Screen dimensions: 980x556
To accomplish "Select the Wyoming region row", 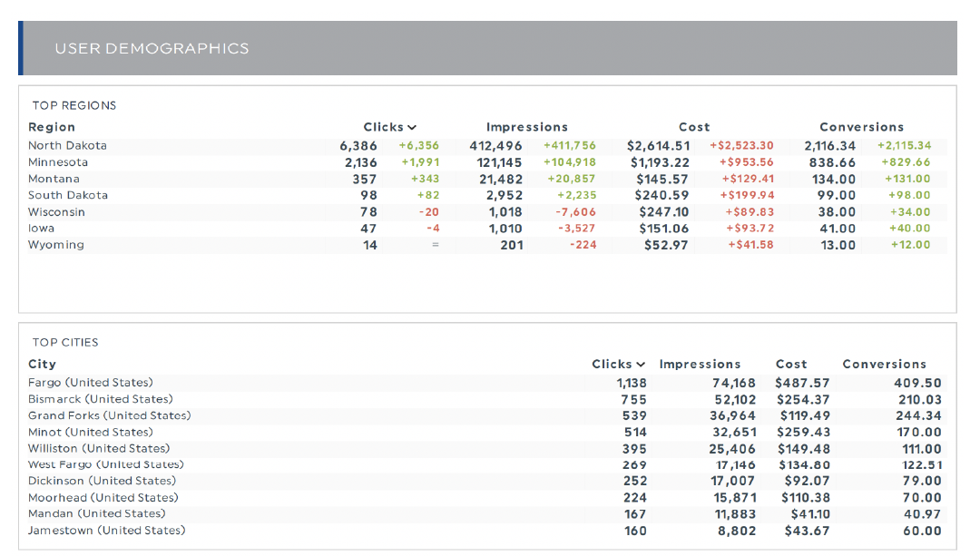I will tap(56, 245).
